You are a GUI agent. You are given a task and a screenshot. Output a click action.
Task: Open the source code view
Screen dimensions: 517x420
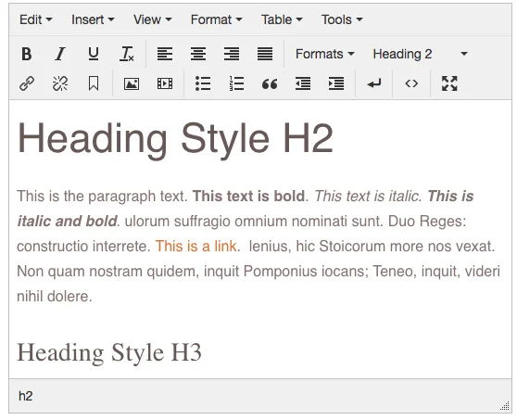[x=411, y=83]
